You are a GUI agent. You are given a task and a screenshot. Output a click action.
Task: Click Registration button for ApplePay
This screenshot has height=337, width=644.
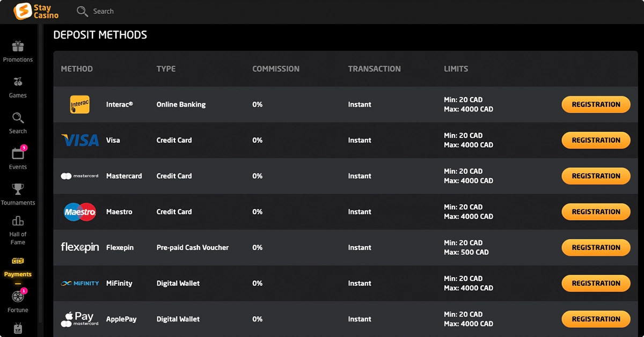pos(596,319)
